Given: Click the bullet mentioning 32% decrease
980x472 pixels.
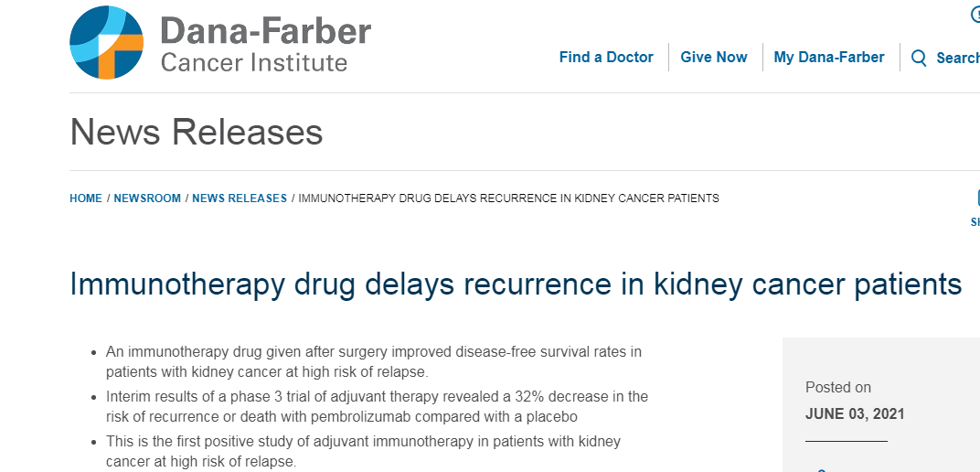Looking at the screenshot, I should click(377, 406).
